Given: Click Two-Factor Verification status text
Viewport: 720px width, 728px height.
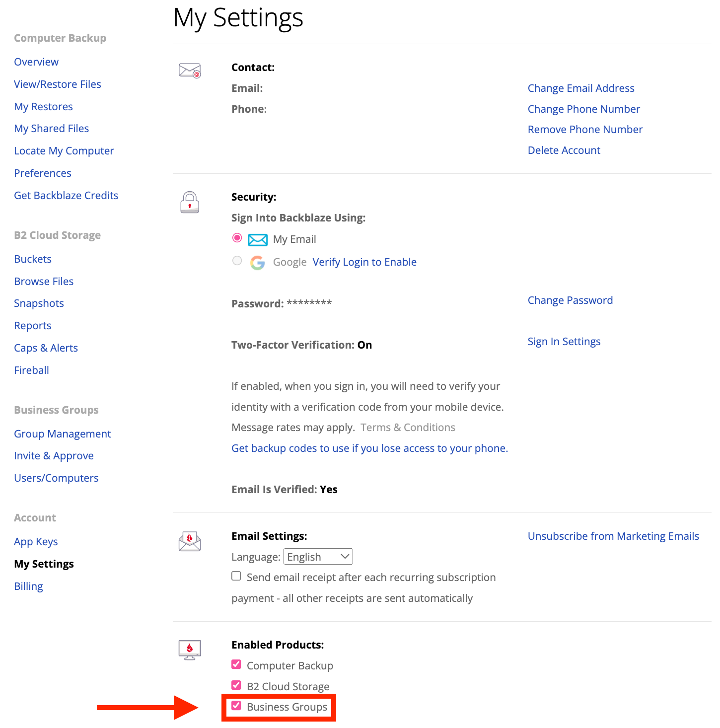Looking at the screenshot, I should click(x=301, y=345).
